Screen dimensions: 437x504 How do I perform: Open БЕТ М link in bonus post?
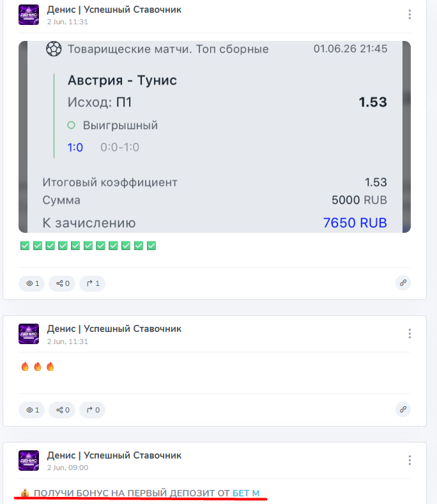[x=246, y=493]
